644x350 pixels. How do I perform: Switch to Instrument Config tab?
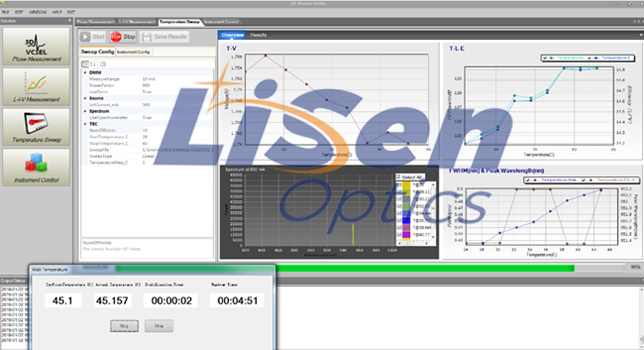pyautogui.click(x=133, y=52)
